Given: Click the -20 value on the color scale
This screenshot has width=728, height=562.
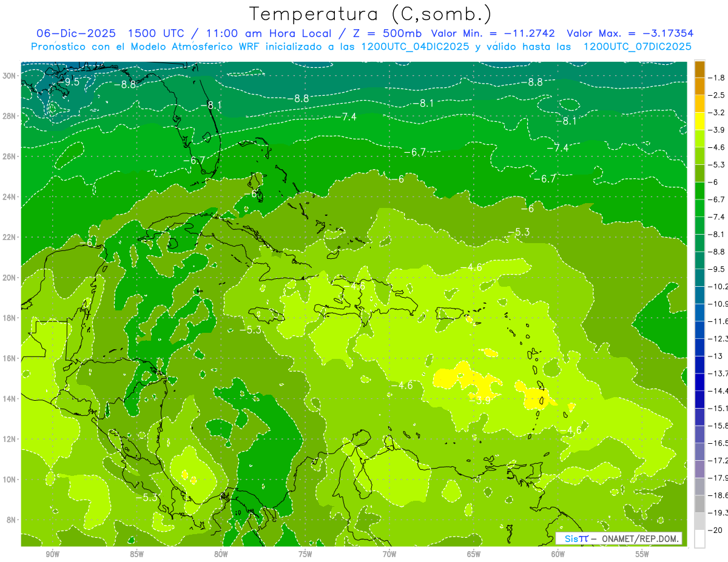Looking at the screenshot, I should (715, 530).
